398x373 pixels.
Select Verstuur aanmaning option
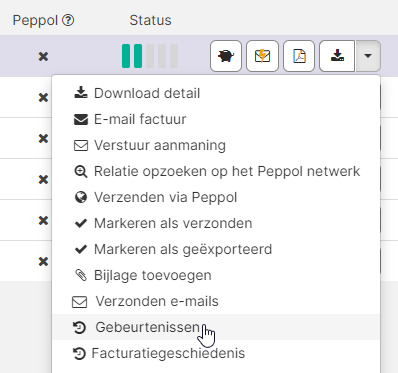[x=216, y=145]
